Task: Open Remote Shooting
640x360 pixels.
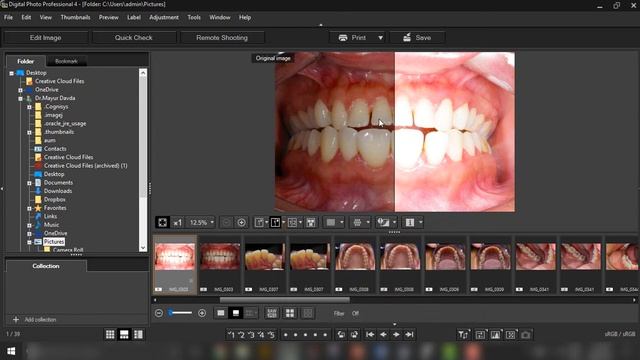Action: pyautogui.click(x=222, y=38)
